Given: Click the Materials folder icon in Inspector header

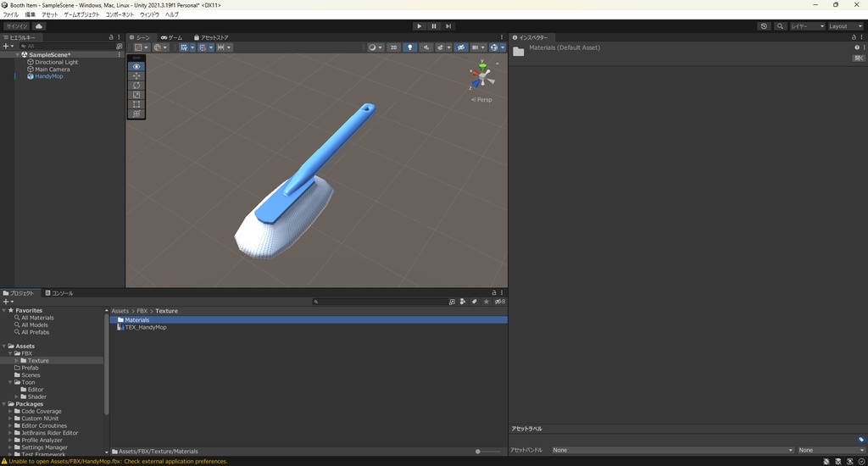Looking at the screenshot, I should (x=518, y=52).
